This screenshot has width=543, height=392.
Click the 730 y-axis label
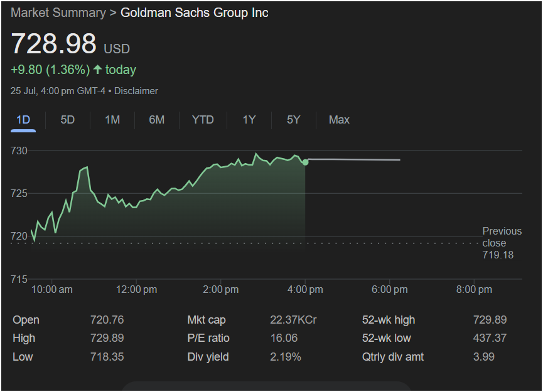click(19, 151)
